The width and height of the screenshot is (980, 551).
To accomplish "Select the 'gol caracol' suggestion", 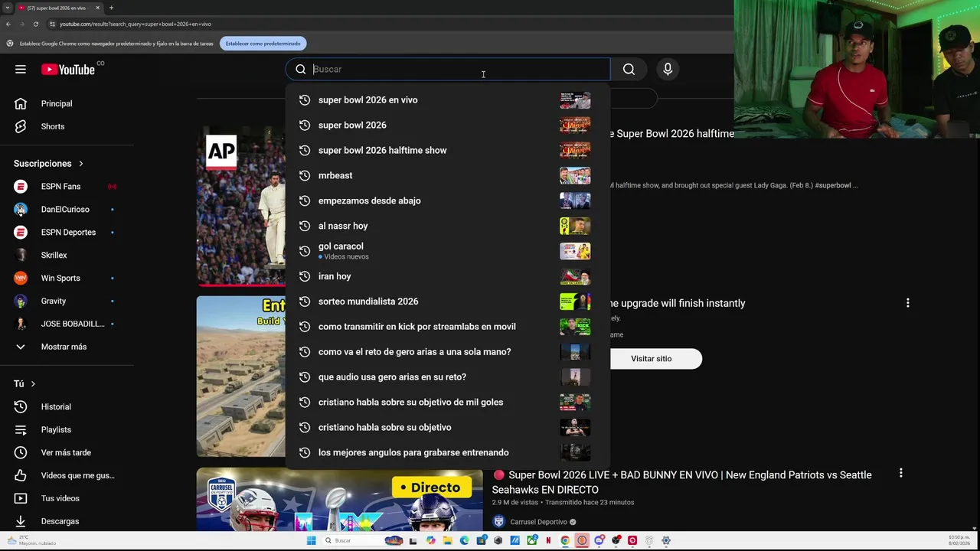I will (448, 251).
